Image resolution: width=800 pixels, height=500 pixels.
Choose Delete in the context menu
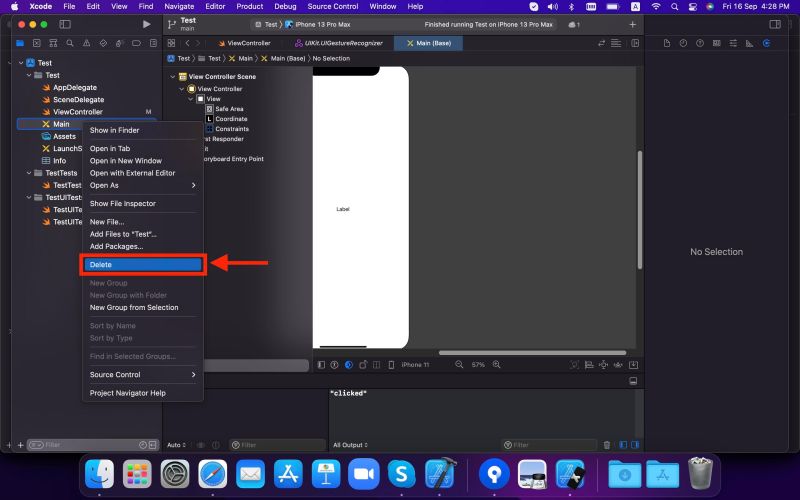pyautogui.click(x=143, y=265)
